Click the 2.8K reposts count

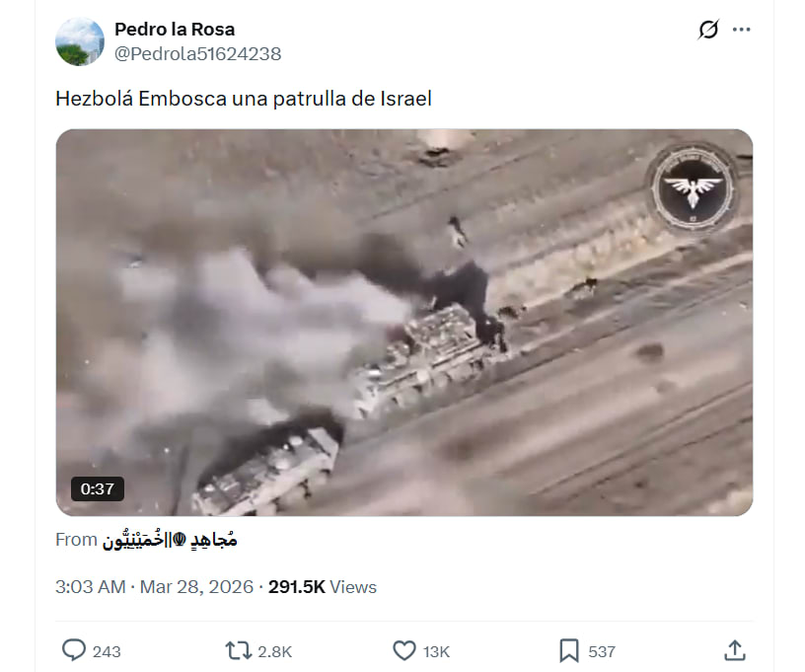coord(274,651)
